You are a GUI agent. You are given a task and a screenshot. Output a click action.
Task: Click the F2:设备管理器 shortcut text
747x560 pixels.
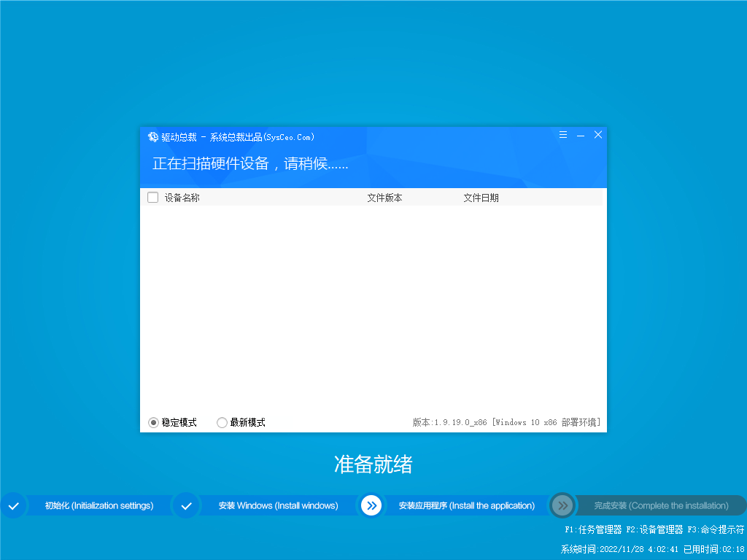click(654, 529)
